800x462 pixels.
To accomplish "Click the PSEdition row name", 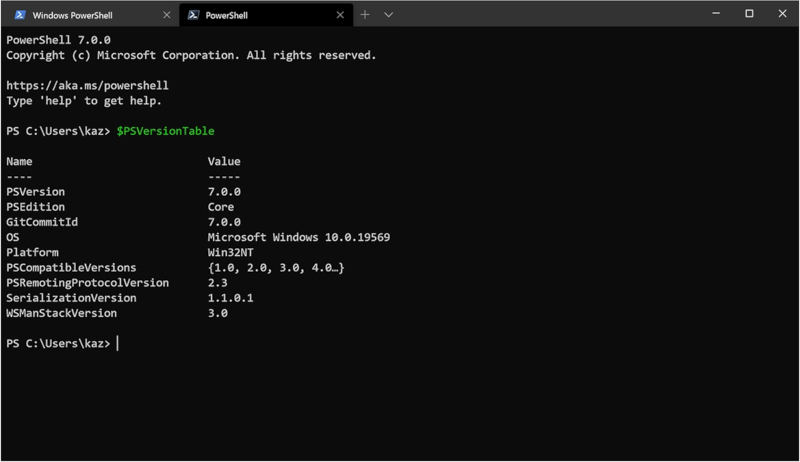I will click(x=36, y=207).
